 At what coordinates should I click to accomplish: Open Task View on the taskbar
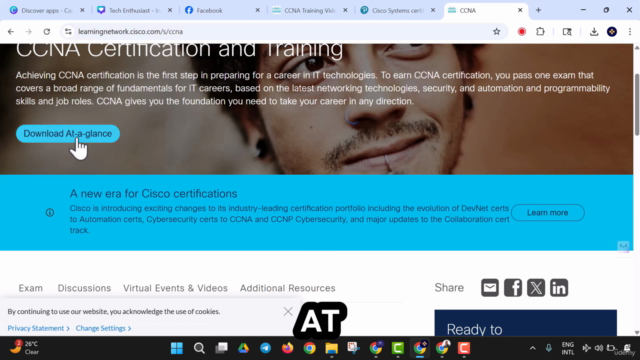221,348
